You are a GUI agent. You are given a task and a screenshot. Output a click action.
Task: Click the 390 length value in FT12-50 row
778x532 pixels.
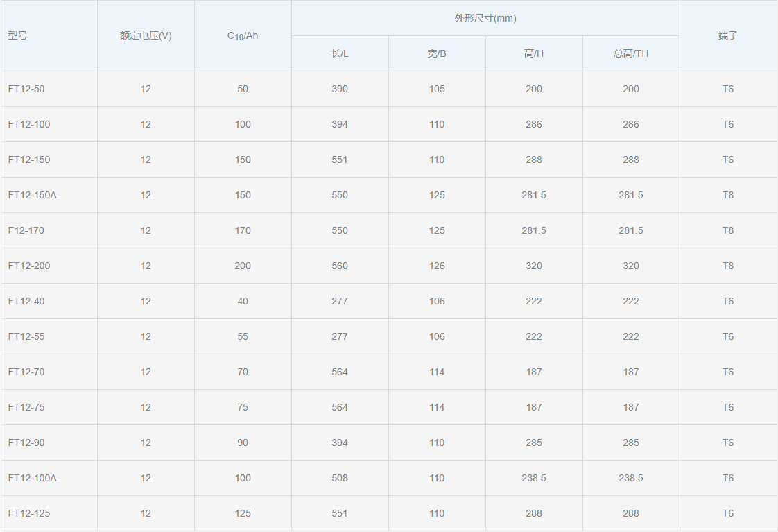tap(340, 89)
